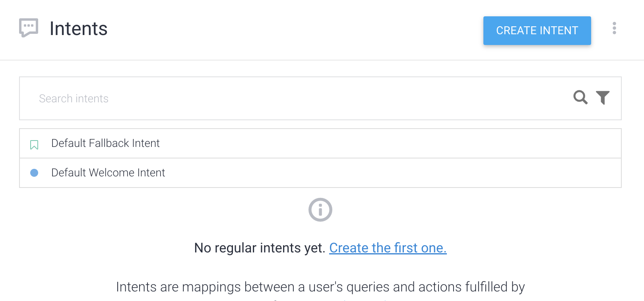Select the Default Welcome Intent entry
Image resolution: width=644 pixels, height=301 pixels.
[x=108, y=173]
